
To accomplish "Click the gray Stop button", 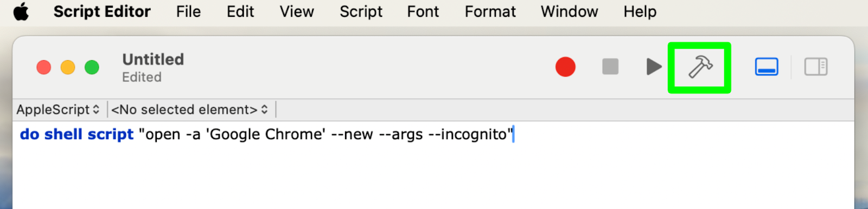I will point(610,67).
